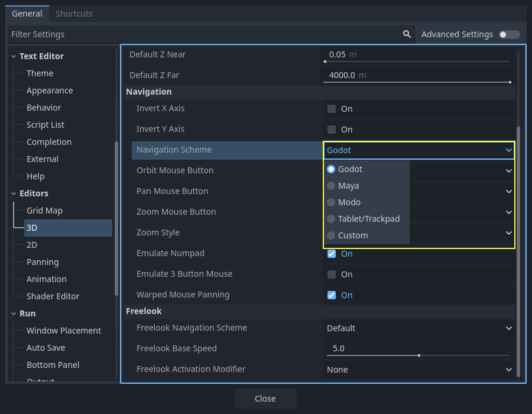Toggle the Advanced Settings switch
The height and width of the screenshot is (414, 532).
coord(509,34)
